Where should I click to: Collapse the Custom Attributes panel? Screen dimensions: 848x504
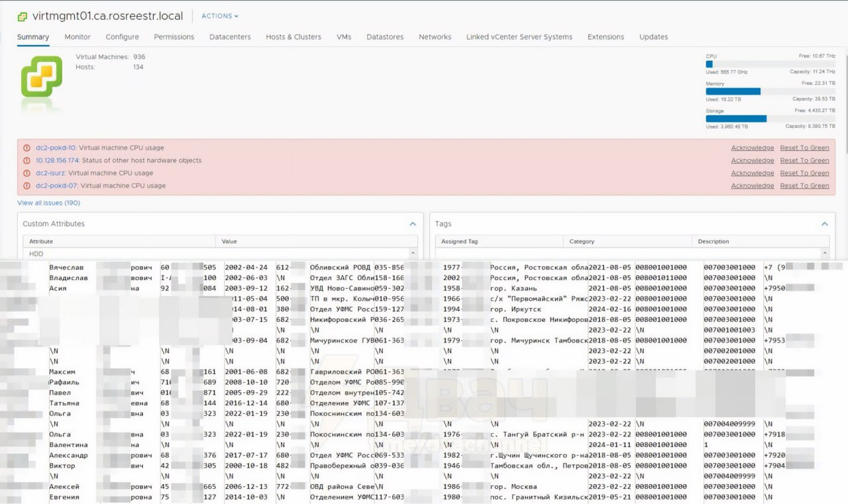[413, 225]
